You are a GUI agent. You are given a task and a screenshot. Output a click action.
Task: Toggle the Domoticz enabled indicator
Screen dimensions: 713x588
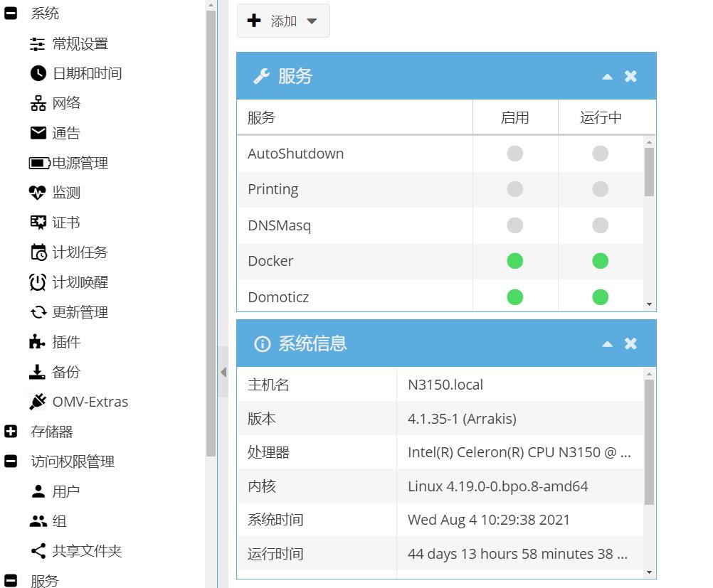(x=514, y=296)
